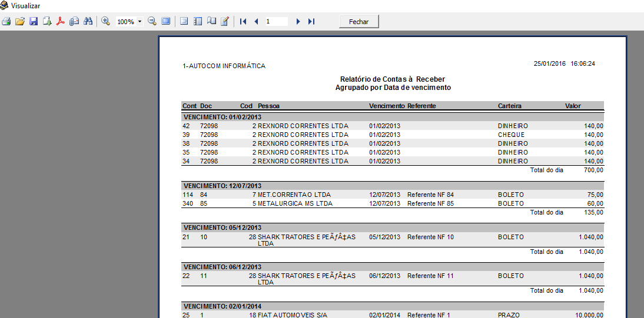Expand the 100% zoom dropdown
This screenshot has width=644, height=318.
click(x=140, y=22)
